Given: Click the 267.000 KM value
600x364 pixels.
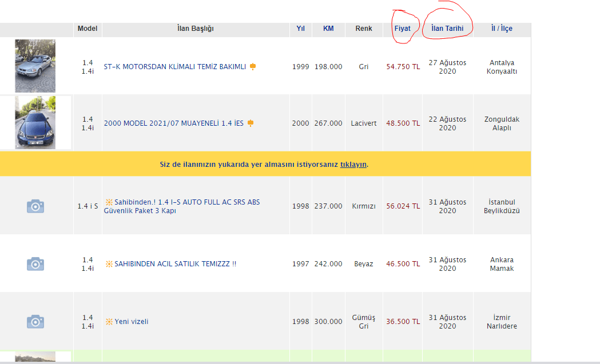Looking at the screenshot, I should point(328,123).
